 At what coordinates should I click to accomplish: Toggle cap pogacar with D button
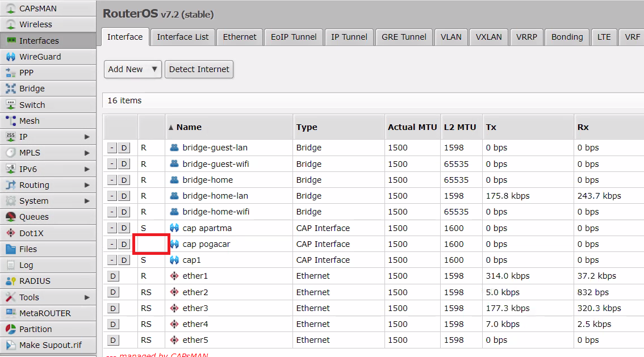[124, 244]
